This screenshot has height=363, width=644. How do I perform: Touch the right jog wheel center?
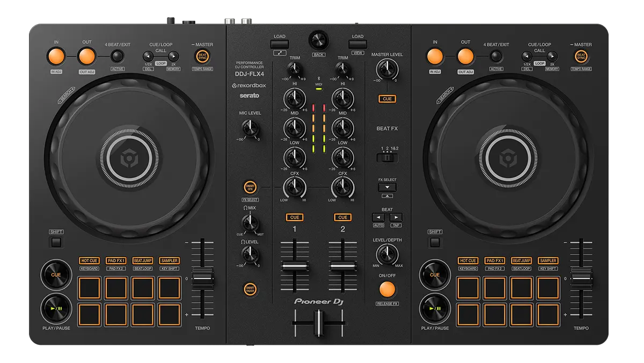508,159
